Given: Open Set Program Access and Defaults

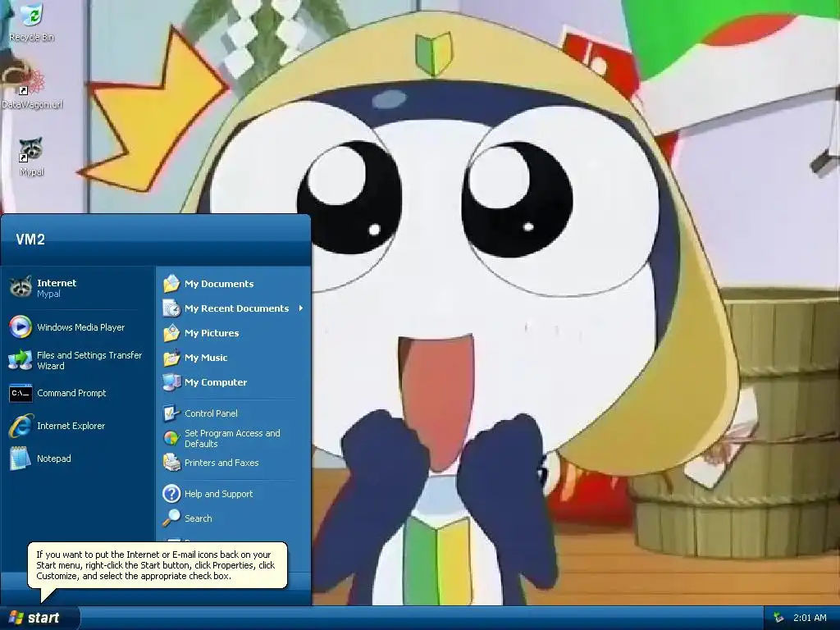Looking at the screenshot, I should (234, 438).
